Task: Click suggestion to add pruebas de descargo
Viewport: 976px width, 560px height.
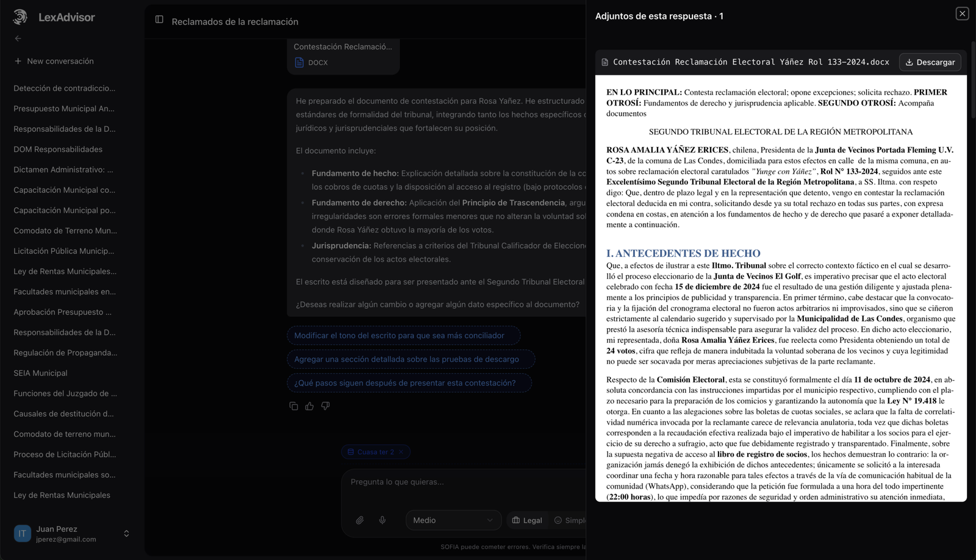Action: pos(411,359)
